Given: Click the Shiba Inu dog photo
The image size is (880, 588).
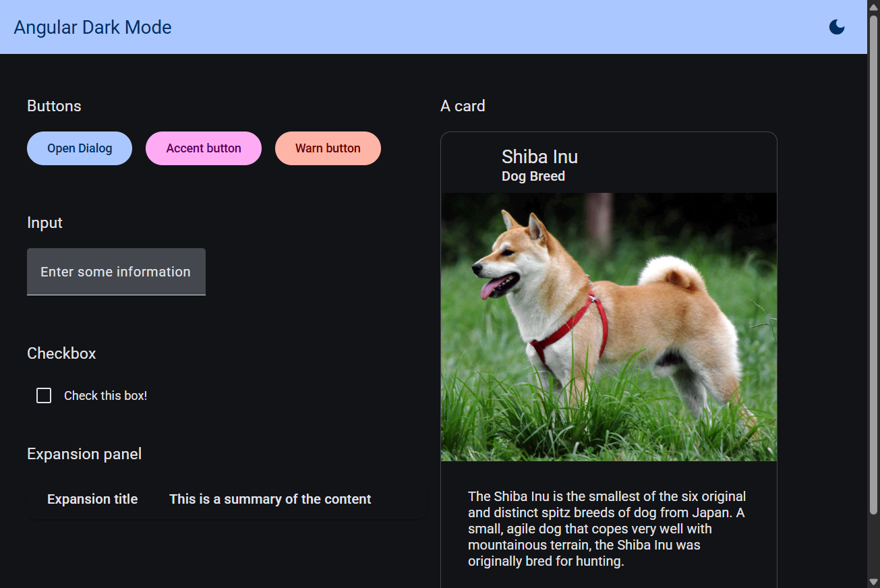Looking at the screenshot, I should 609,327.
